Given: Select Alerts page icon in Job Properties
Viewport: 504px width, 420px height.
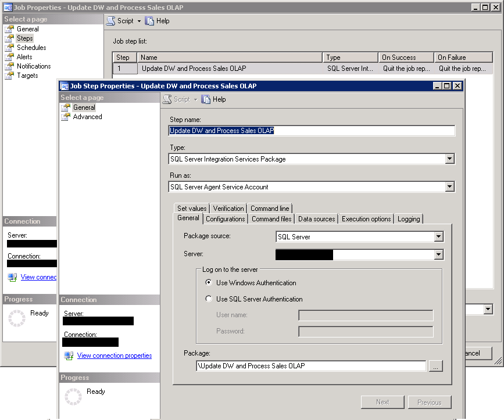Looking at the screenshot, I should [10, 57].
